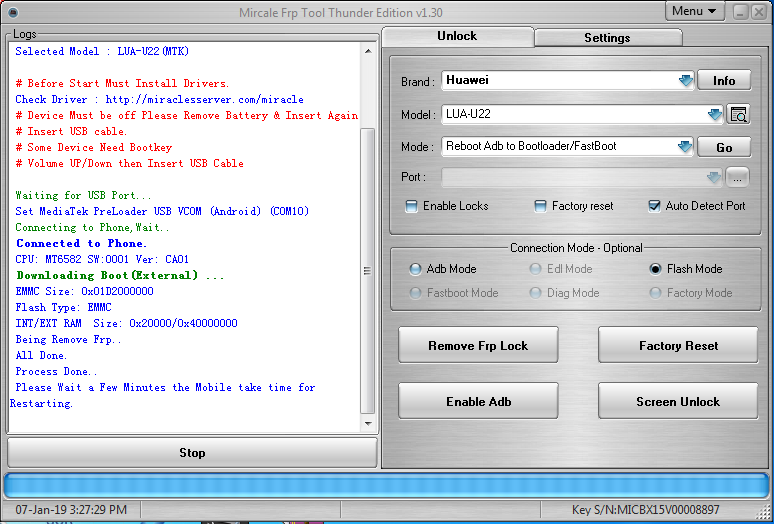Viewport: 774px width, 524px height.
Task: Click the logs scrollbar down arrow
Action: click(368, 423)
